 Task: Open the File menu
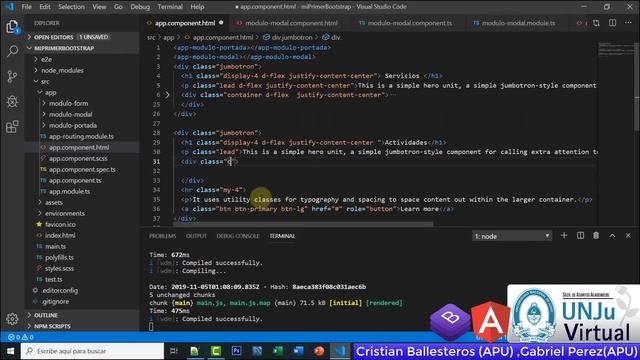[x=27, y=7]
